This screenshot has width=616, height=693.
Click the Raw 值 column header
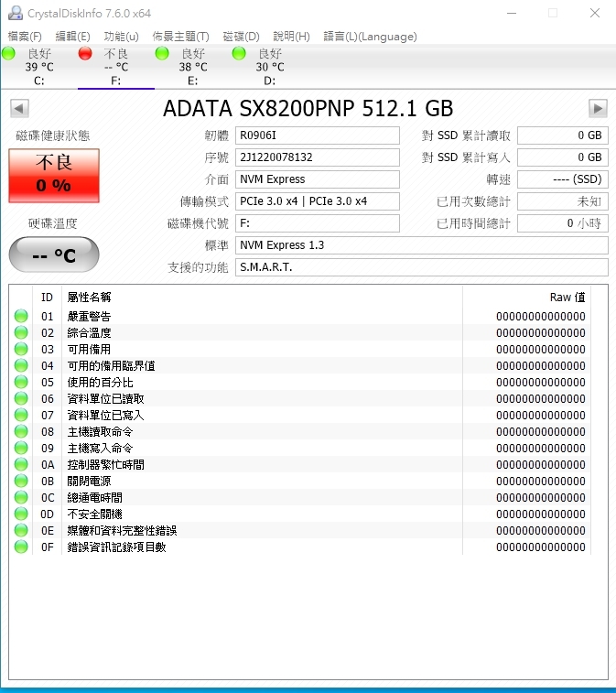(x=526, y=297)
